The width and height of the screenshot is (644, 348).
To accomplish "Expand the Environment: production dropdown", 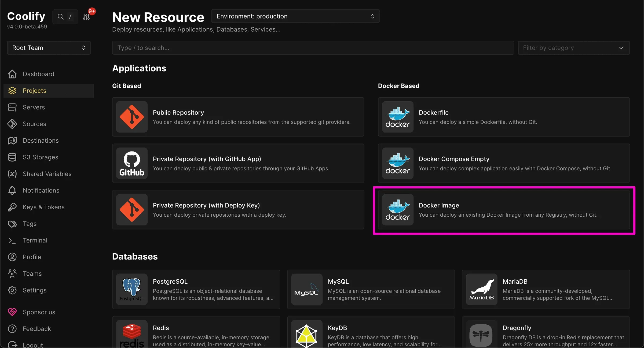I will coord(295,16).
